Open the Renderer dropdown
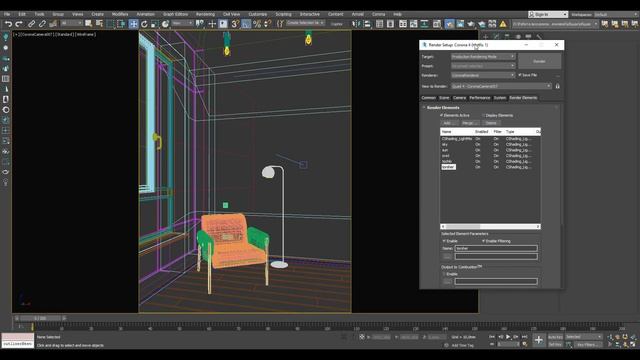Image resolution: width=640 pixels, height=360 pixels. (x=483, y=75)
